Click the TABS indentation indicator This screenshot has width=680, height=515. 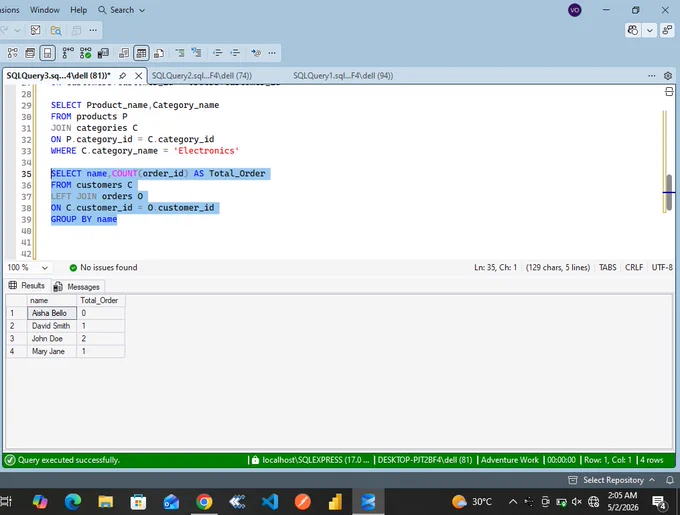click(607, 267)
